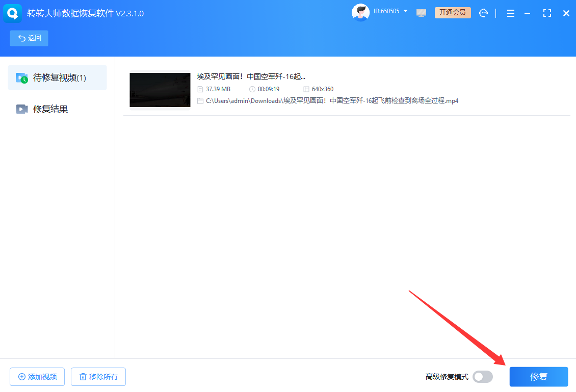
Task: Click the file size document icon
Action: 200,89
